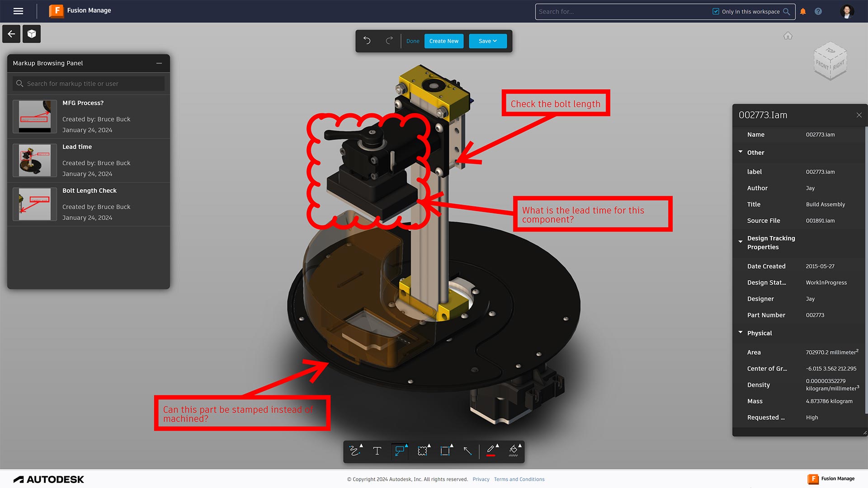Collapse Design Tracking Properties section
868x488 pixels.
pyautogui.click(x=741, y=242)
